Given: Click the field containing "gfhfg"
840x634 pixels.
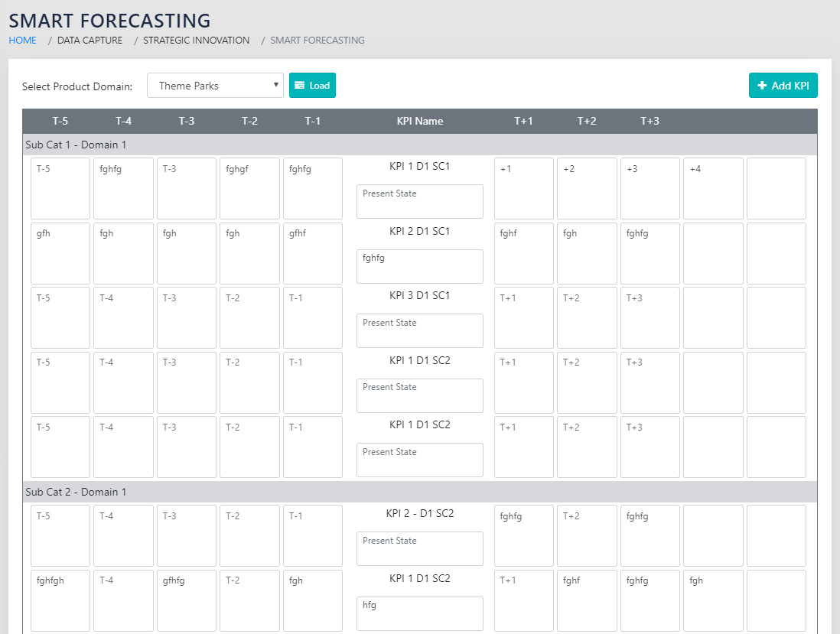Looking at the screenshot, I should coord(187,600).
